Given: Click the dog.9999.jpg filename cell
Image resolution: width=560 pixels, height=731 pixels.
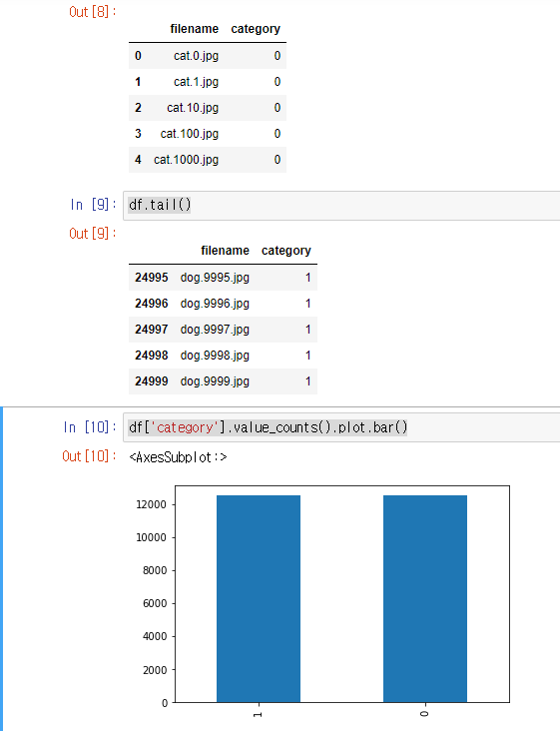Looking at the screenshot, I should pos(215,381).
